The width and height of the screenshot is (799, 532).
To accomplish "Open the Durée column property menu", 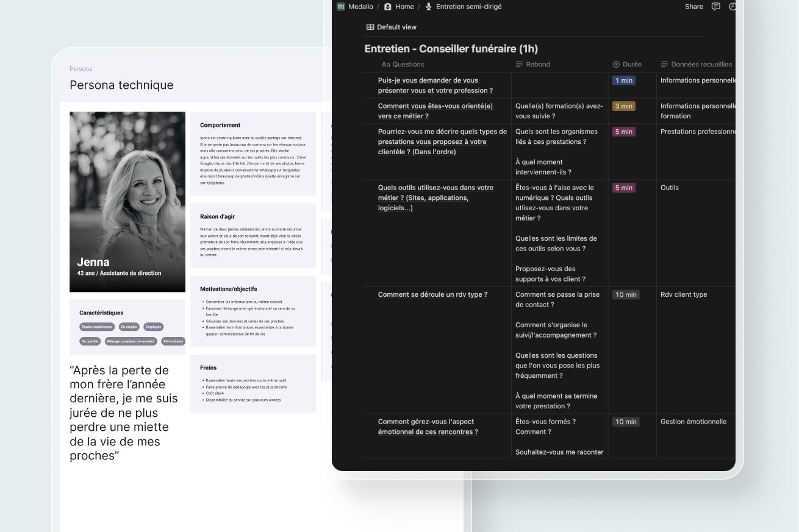I will click(x=630, y=64).
